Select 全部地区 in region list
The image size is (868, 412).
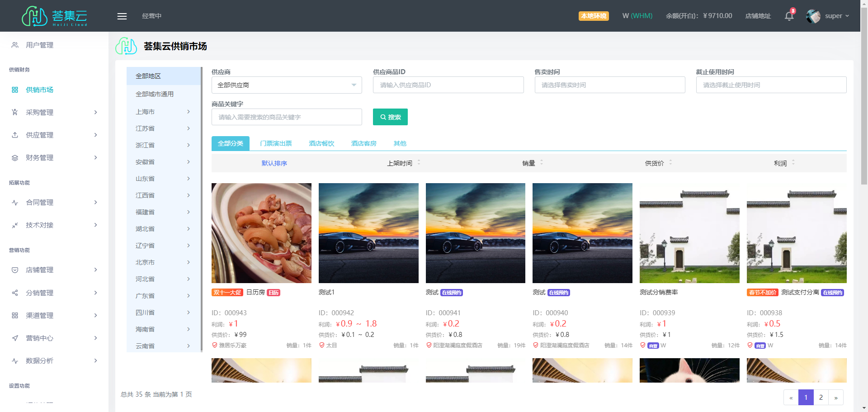(x=164, y=76)
